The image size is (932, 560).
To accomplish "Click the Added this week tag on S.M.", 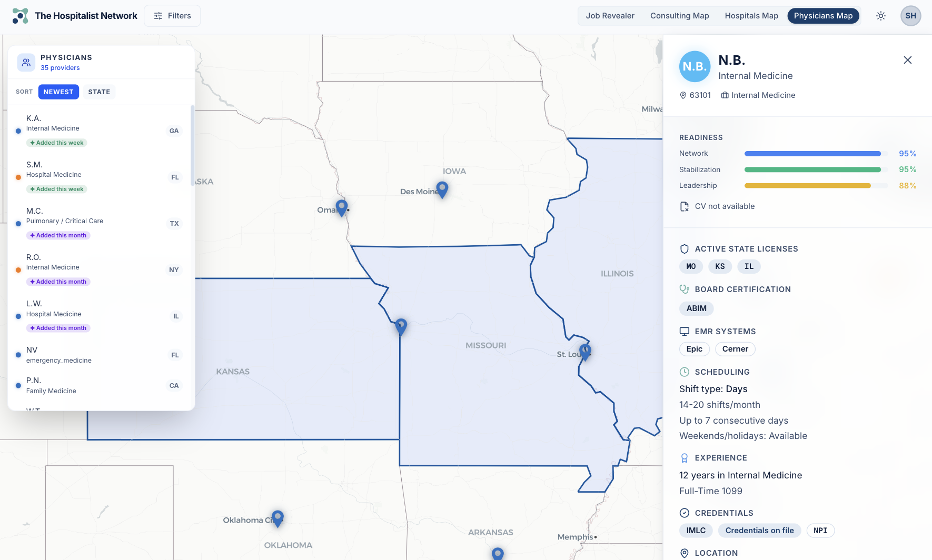I will pyautogui.click(x=57, y=189).
